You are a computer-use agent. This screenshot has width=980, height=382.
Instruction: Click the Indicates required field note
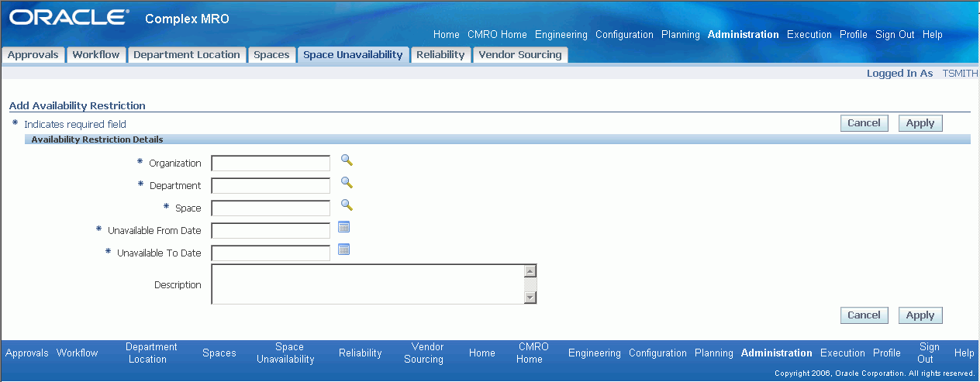coord(75,124)
